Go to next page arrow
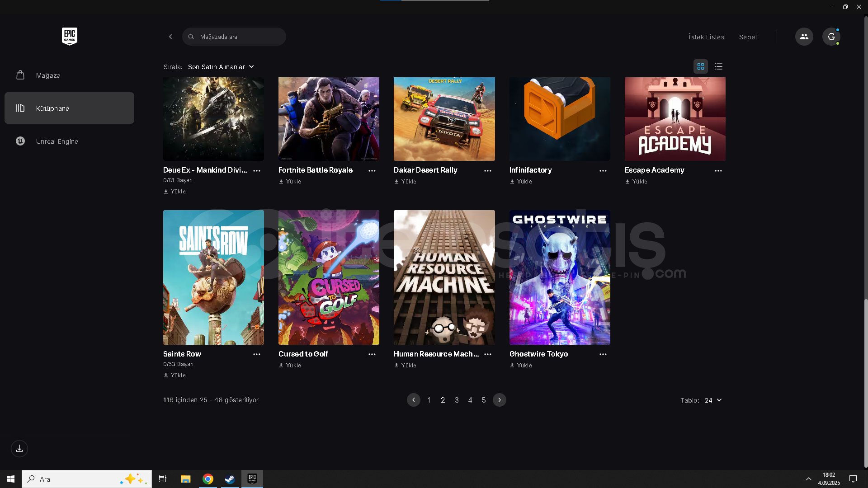 tap(500, 400)
